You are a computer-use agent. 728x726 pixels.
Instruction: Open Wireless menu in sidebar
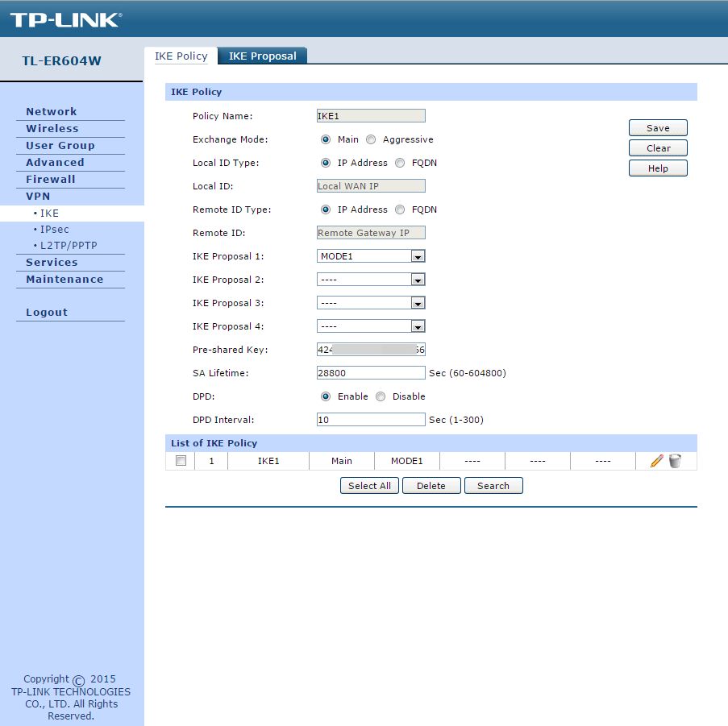click(52, 128)
